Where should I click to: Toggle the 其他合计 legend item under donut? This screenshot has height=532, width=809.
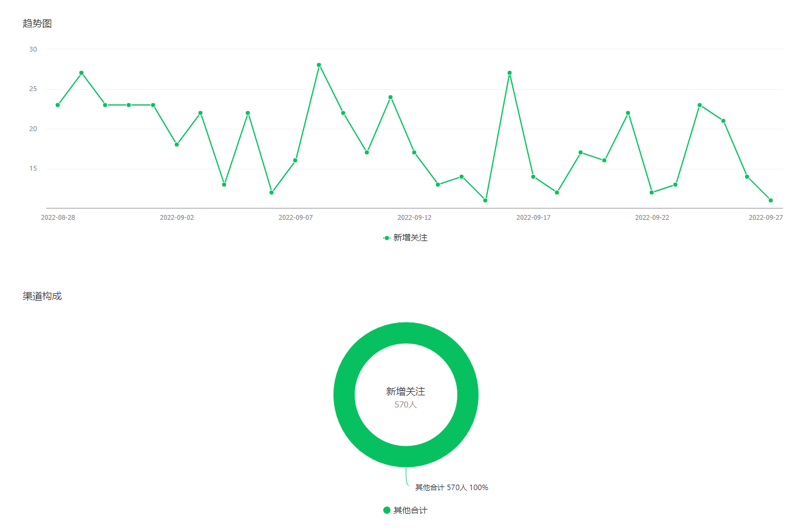point(405,510)
